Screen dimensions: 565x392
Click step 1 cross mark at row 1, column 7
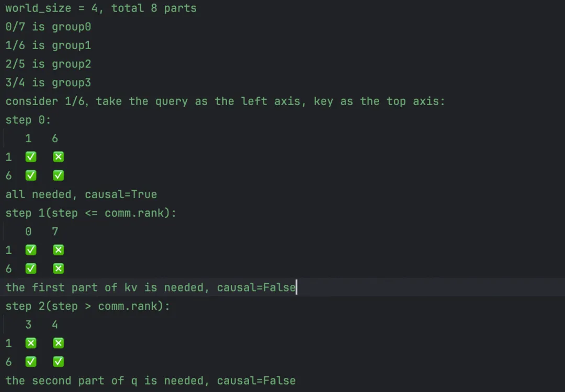(x=58, y=250)
